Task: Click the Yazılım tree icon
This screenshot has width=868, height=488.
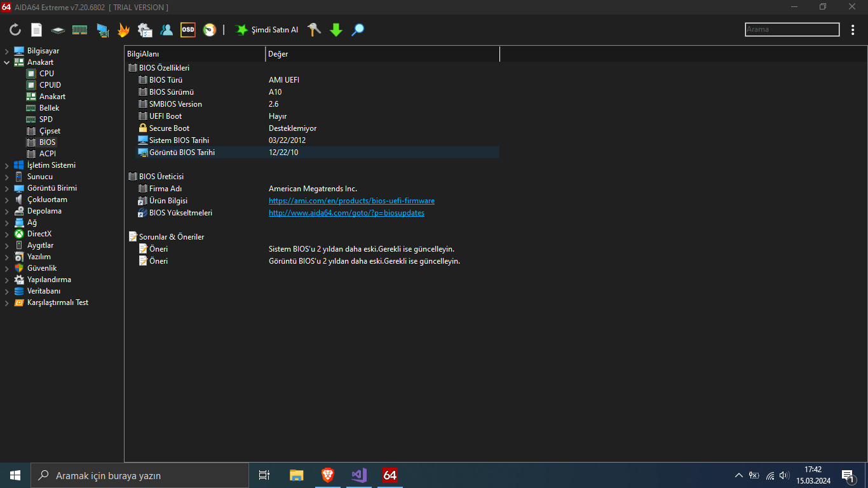Action: tap(19, 257)
